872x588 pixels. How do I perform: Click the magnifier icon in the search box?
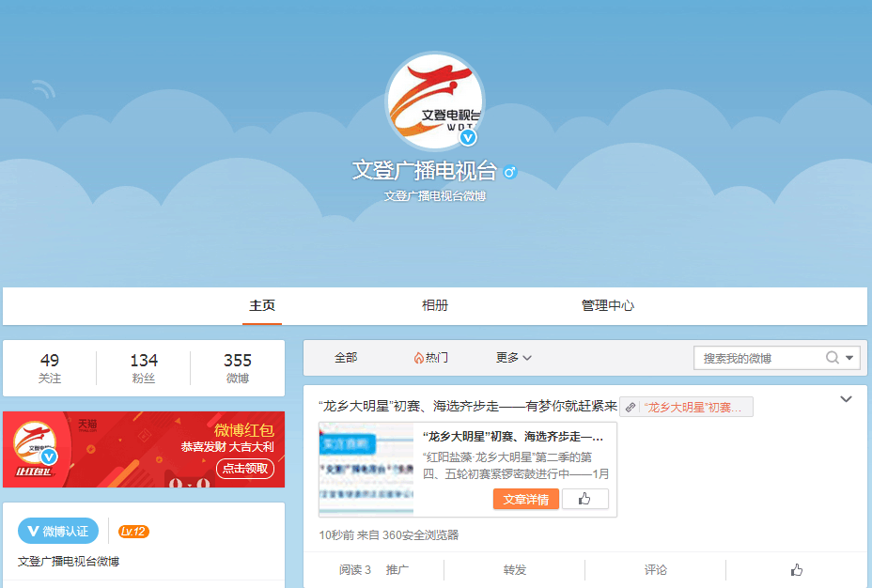(832, 358)
